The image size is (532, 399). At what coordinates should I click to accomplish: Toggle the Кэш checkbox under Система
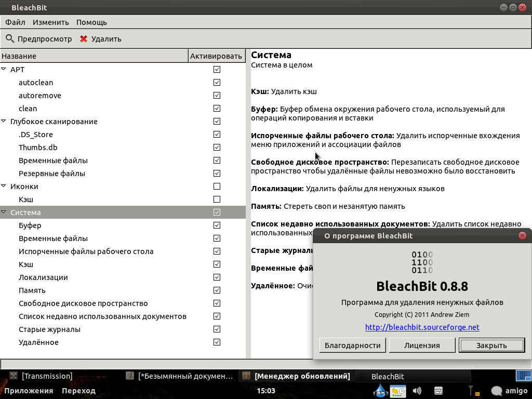217,264
